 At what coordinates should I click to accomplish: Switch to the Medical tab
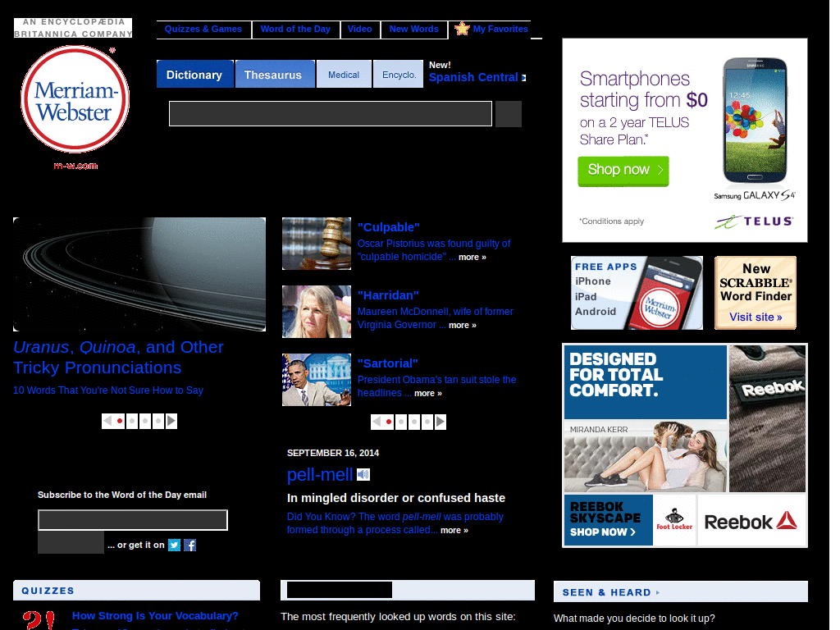344,74
